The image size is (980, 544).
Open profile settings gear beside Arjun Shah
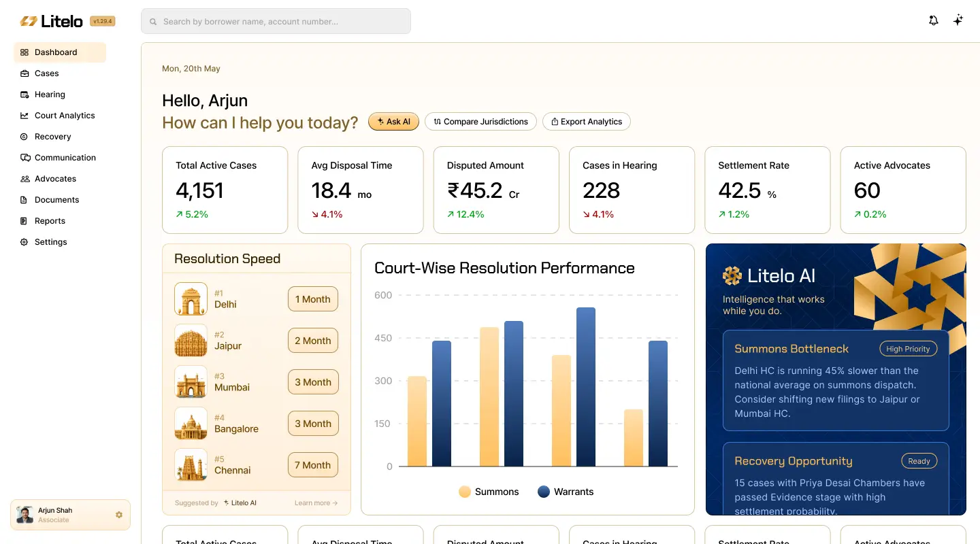point(119,515)
